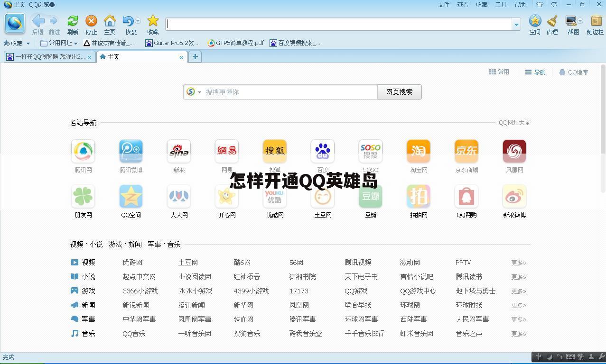Click the 中 IME language indicator
The image size is (606, 364).
(539, 357)
